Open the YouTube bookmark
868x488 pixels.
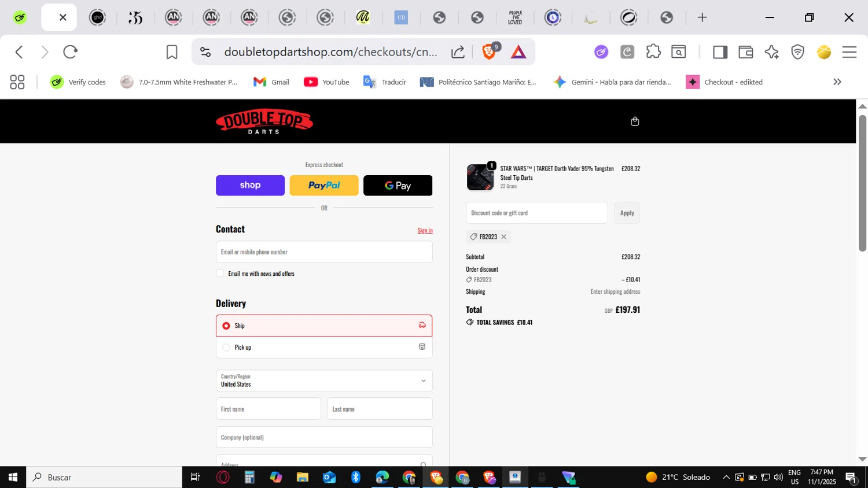pyautogui.click(x=326, y=82)
